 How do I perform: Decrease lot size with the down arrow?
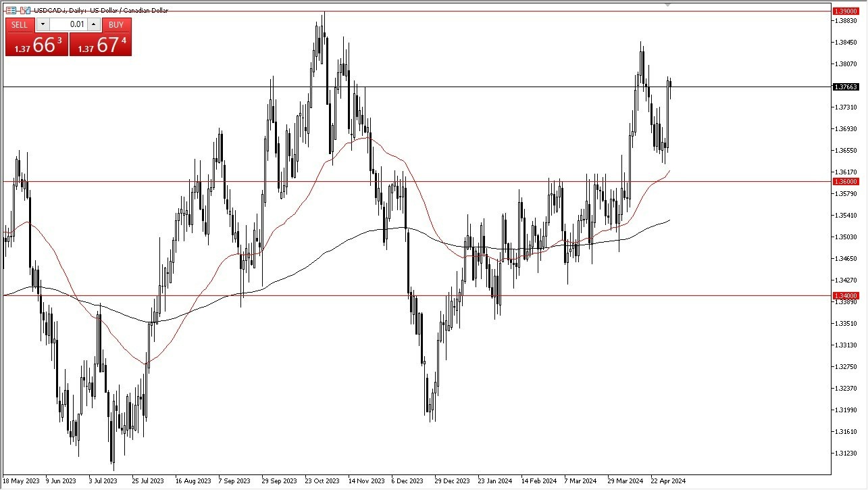pos(43,24)
